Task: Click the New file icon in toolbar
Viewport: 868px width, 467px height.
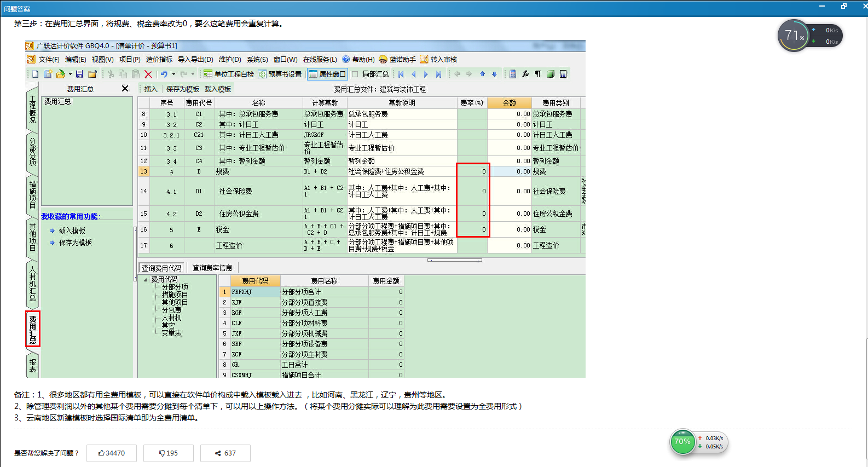Action: pos(35,74)
